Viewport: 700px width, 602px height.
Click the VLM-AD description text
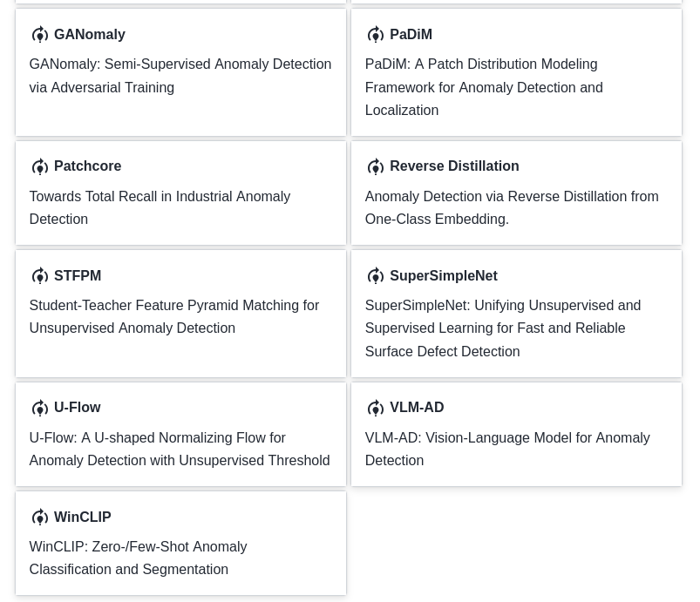506,449
